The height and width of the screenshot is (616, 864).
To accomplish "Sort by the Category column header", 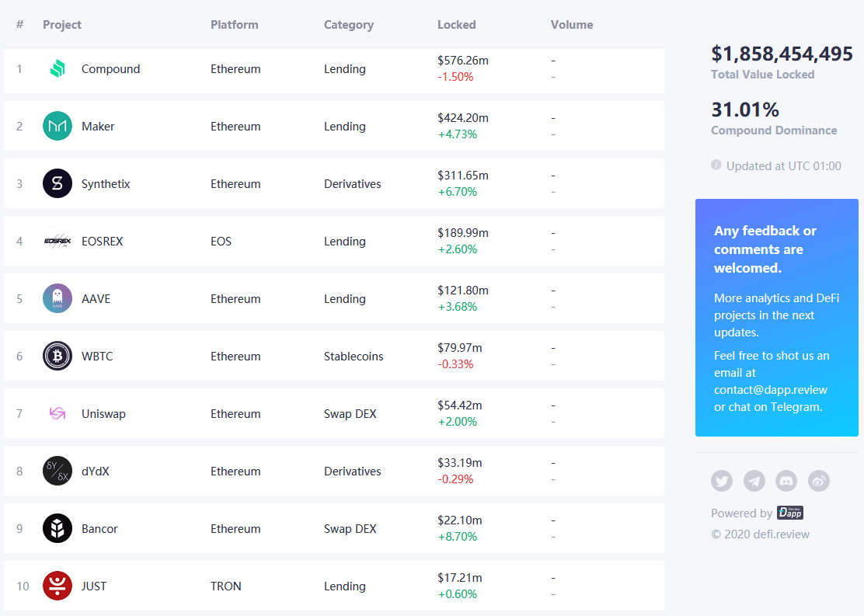I will (348, 25).
